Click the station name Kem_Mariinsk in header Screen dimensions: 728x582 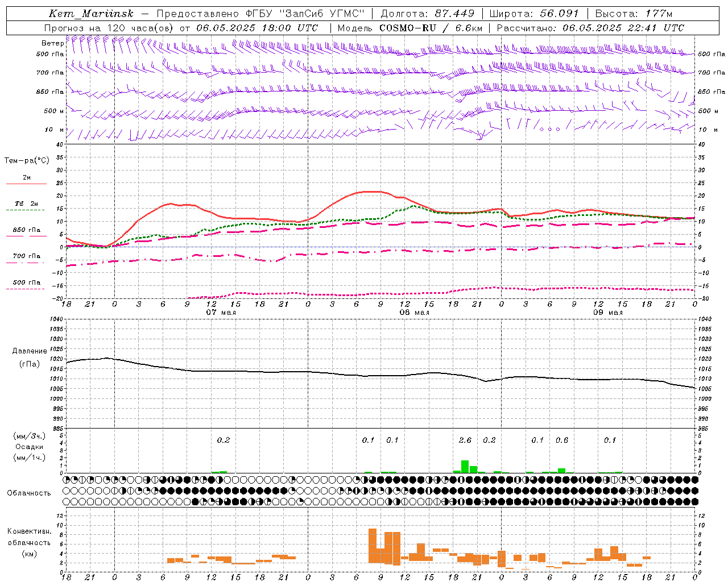pos(91,14)
